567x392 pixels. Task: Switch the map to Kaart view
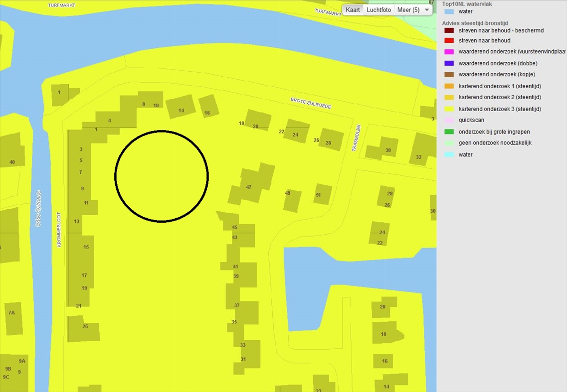[353, 10]
